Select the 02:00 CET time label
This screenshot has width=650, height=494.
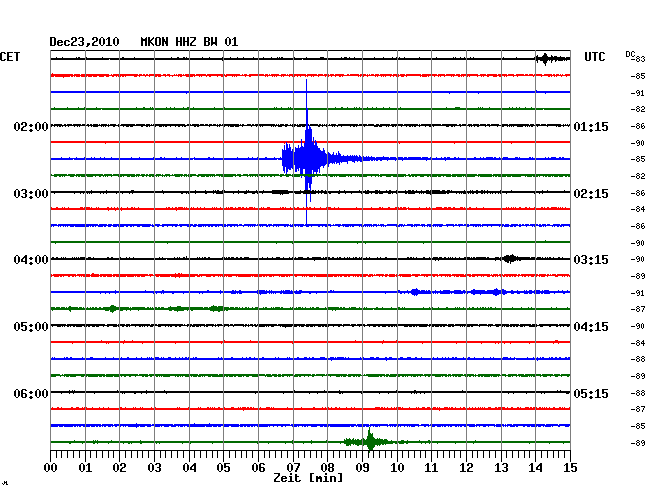tap(31, 126)
